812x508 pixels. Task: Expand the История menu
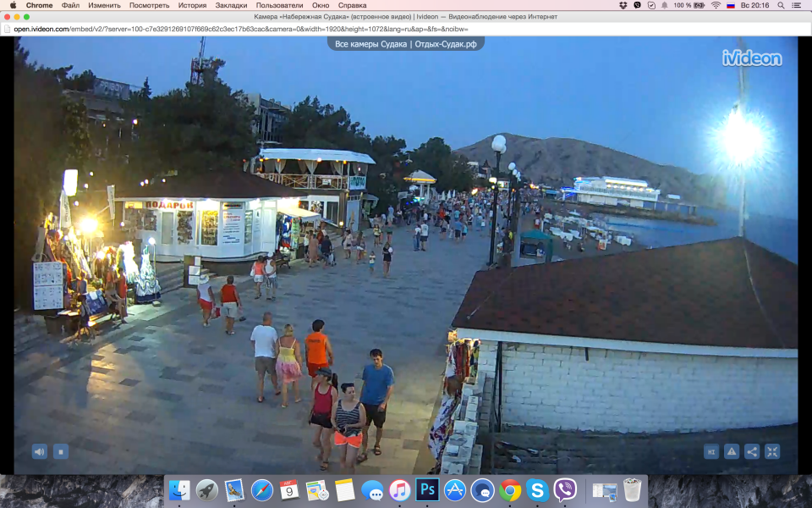(192, 5)
